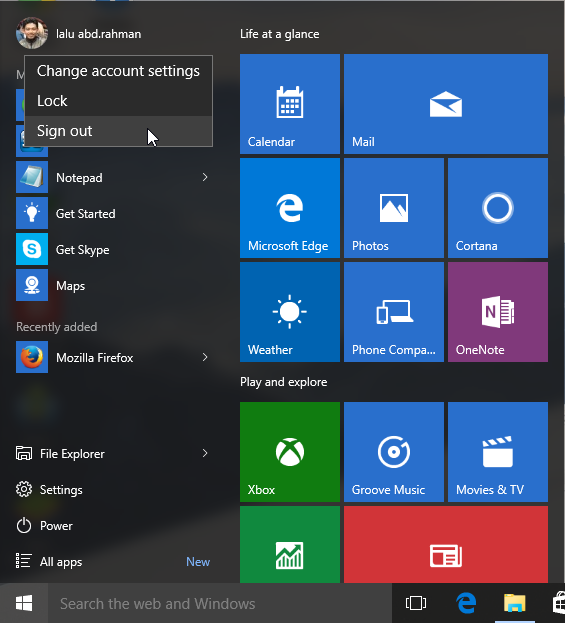Open the Xbox tile

click(290, 452)
